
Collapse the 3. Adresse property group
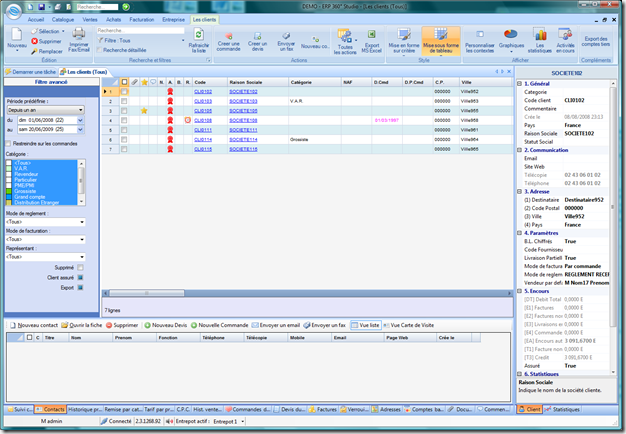point(519,192)
